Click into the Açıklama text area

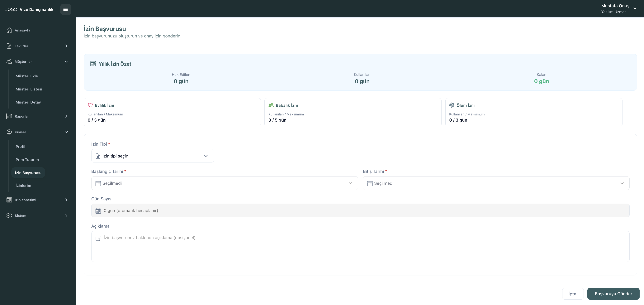click(360, 246)
